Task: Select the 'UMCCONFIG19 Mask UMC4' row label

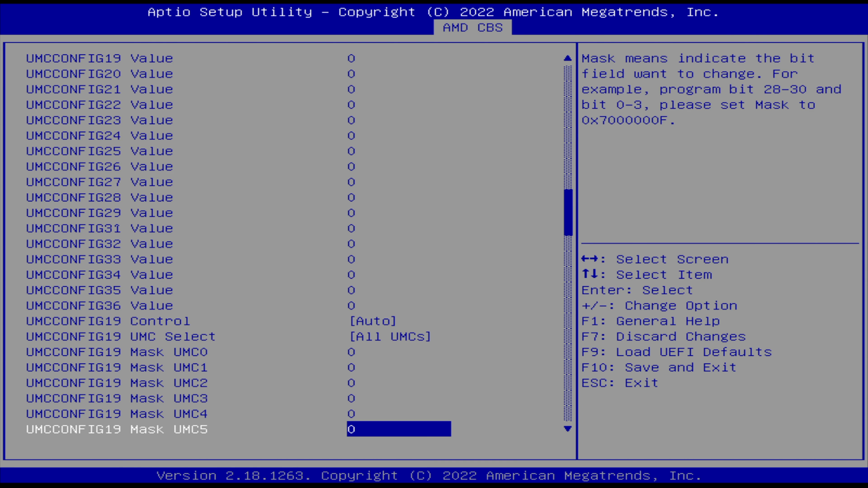Action: [117, 414]
